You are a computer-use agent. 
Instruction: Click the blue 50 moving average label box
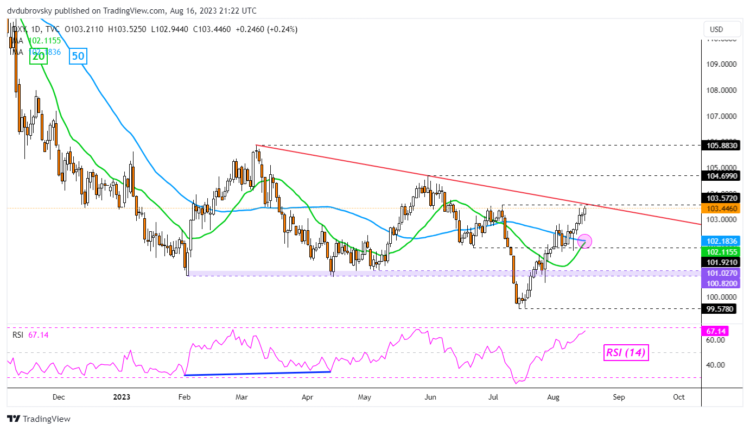coord(80,59)
